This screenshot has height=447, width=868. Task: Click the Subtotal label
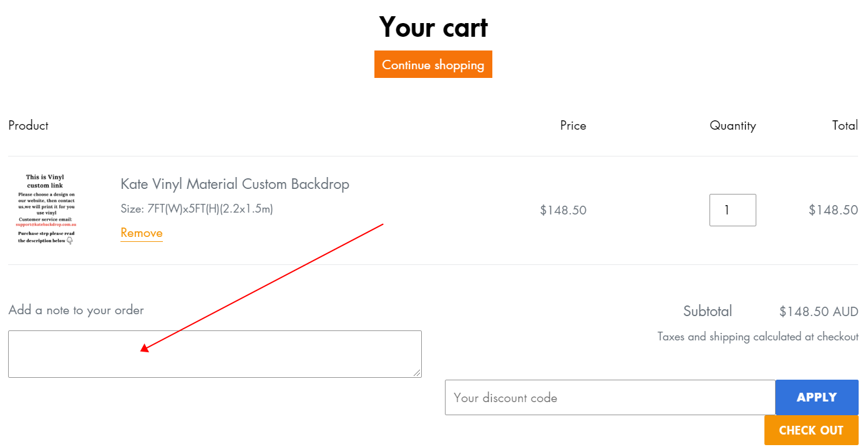[708, 311]
